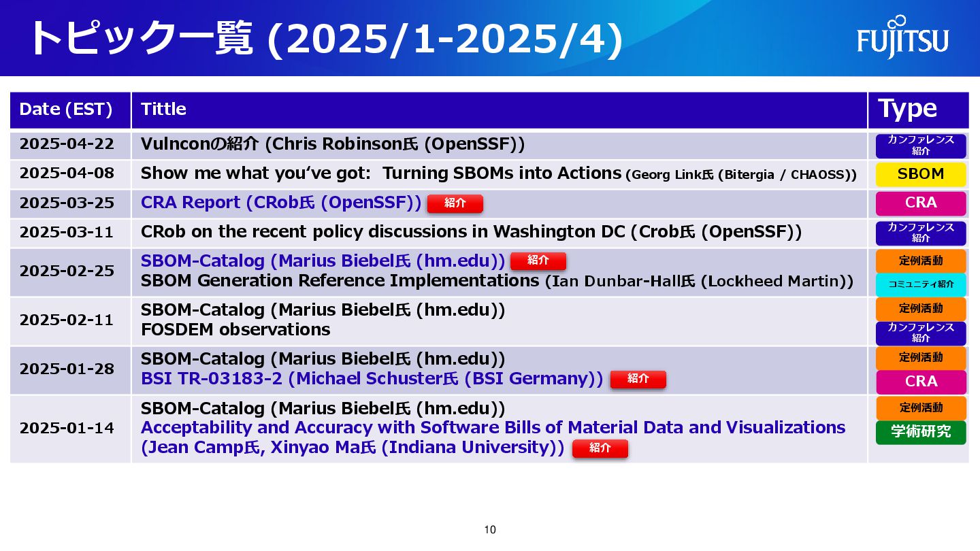The height and width of the screenshot is (551, 980).
Task: Open the Acceptability and Accuracy SBOM title link
Action: [x=493, y=428]
